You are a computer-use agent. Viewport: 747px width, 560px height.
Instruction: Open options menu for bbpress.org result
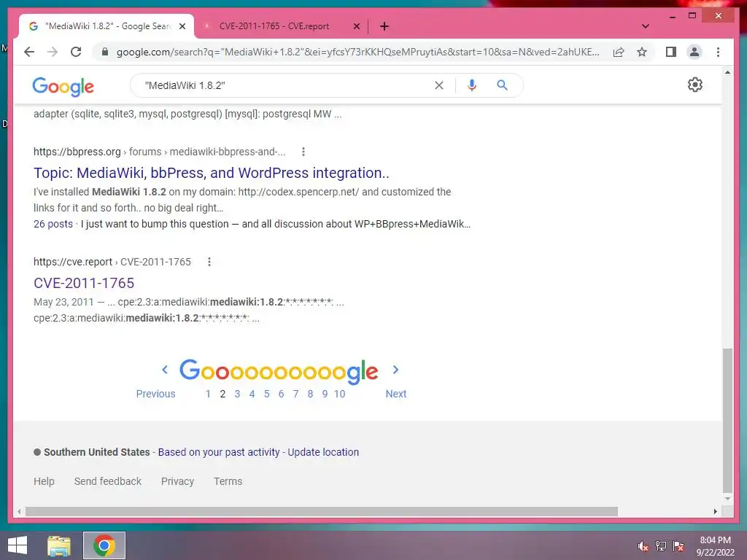[x=303, y=152]
